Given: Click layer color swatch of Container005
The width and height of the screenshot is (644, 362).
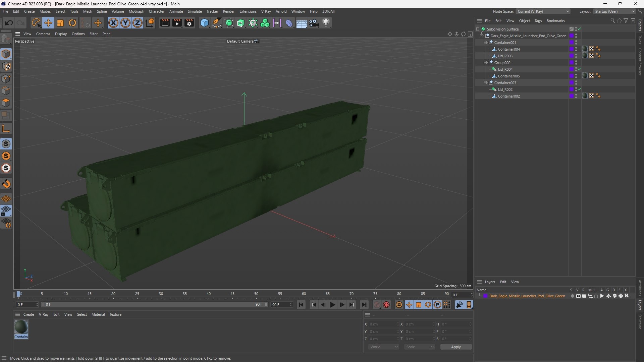Looking at the screenshot, I should point(572,76).
